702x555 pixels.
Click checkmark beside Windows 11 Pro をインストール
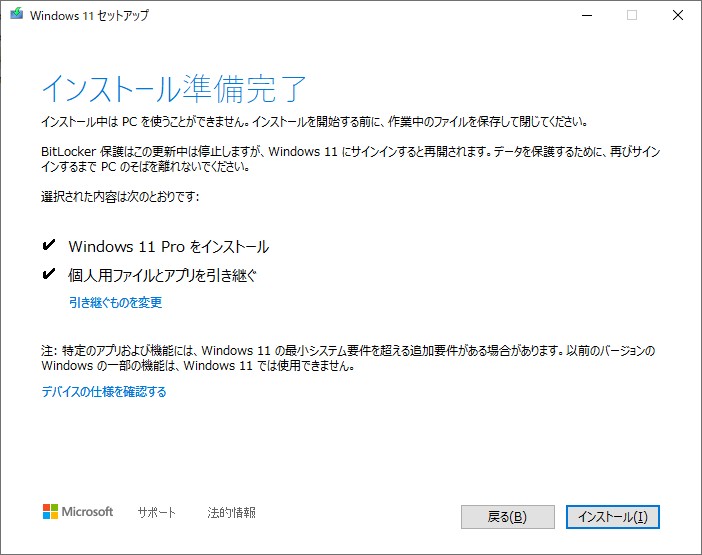coord(48,245)
